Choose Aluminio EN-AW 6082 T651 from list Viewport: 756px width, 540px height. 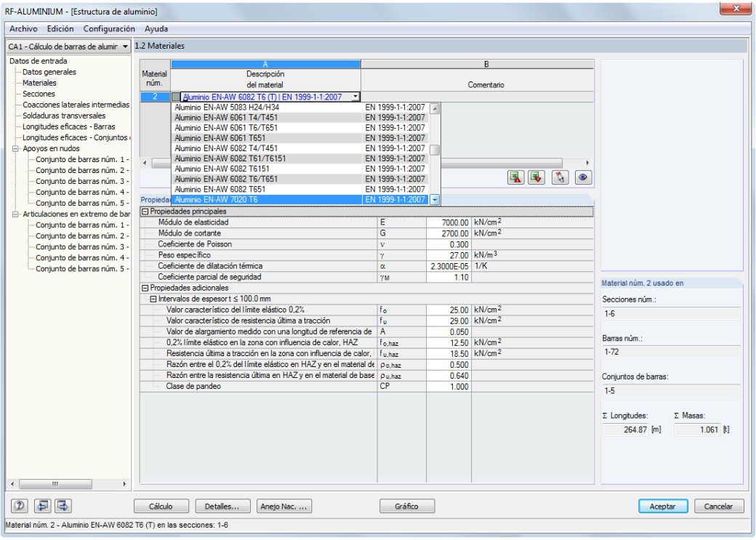(x=300, y=190)
